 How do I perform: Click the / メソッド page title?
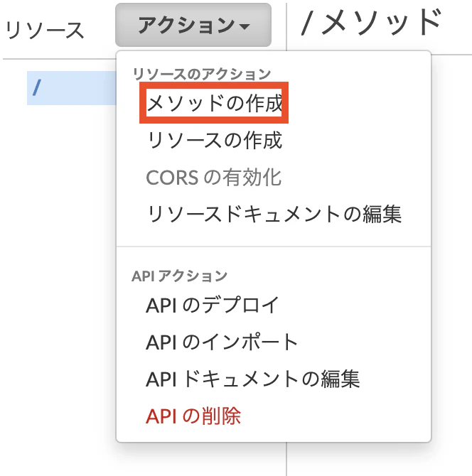371,23
